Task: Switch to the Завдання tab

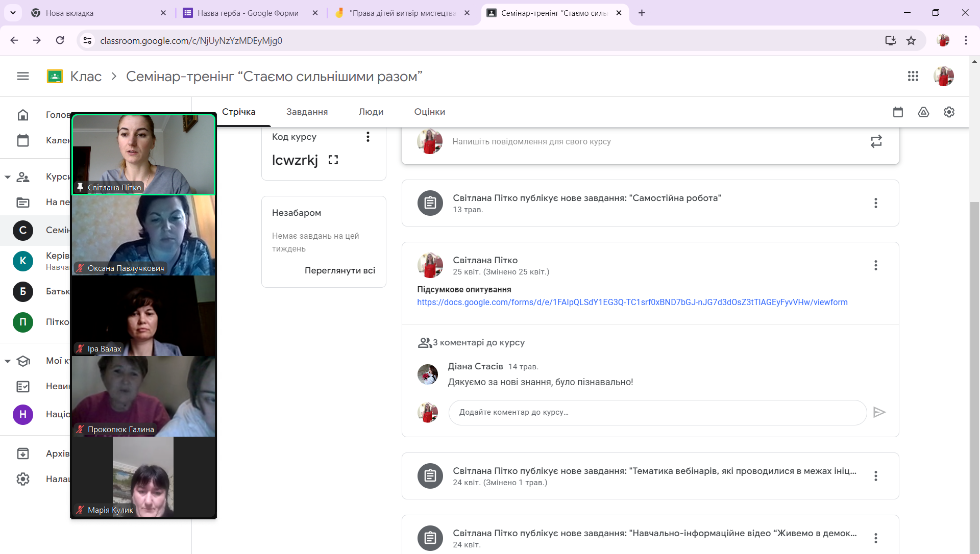Action: pyautogui.click(x=307, y=112)
